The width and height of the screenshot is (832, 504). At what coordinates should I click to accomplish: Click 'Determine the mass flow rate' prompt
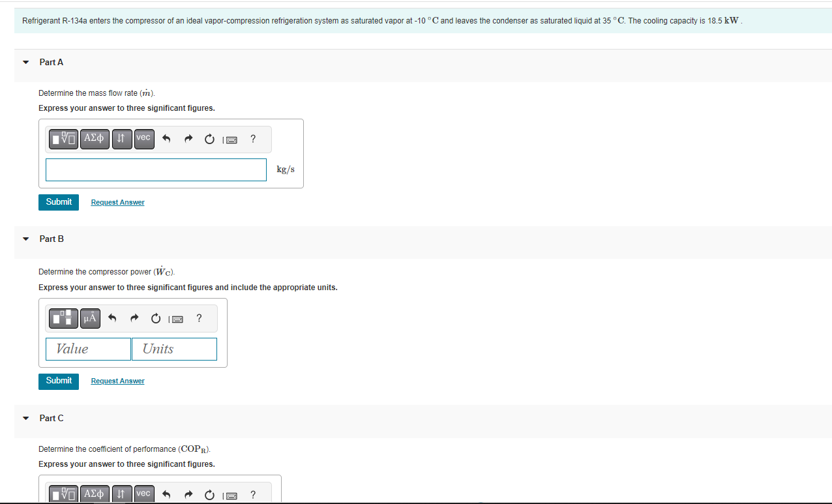point(97,93)
